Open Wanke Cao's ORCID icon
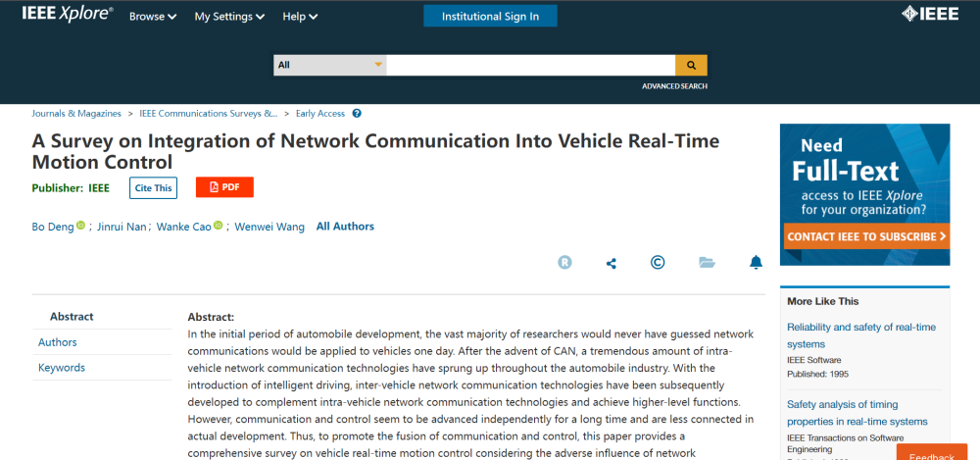The height and width of the screenshot is (460, 980). pos(219,227)
